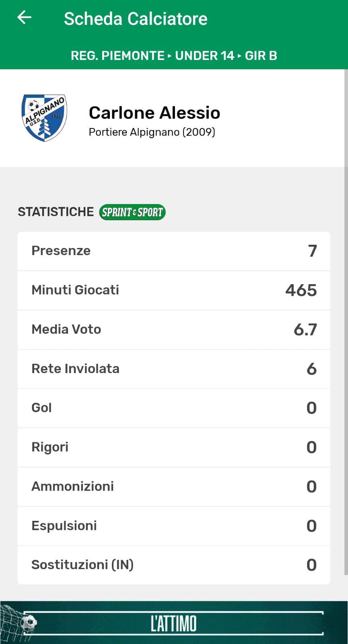Viewport: 348px width, 644px height.
Task: Tap the Media Voto row
Action: pyautogui.click(x=174, y=329)
